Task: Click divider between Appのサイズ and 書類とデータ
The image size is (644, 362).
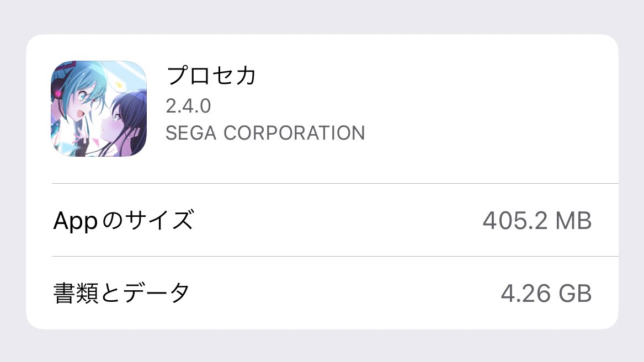Action: coord(335,256)
